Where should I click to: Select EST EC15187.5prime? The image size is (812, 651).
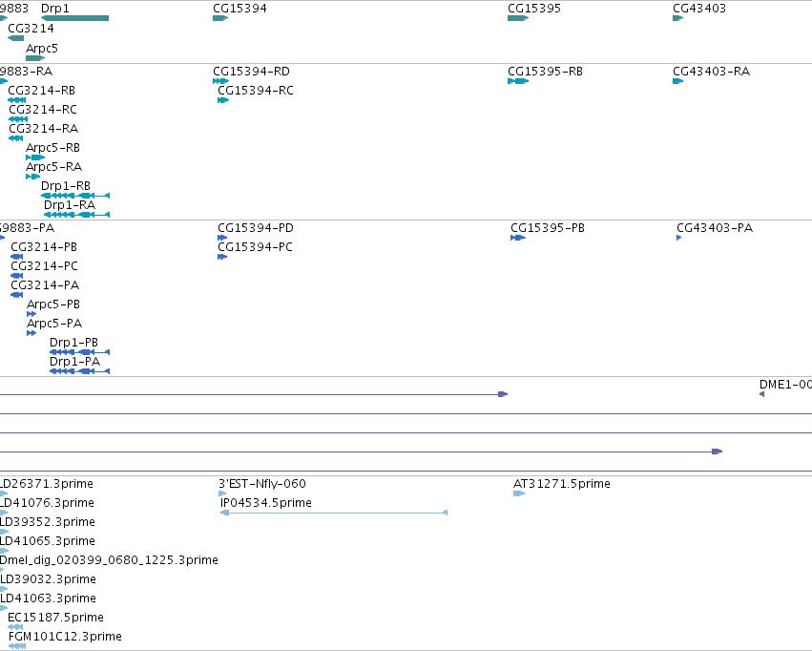[55, 618]
